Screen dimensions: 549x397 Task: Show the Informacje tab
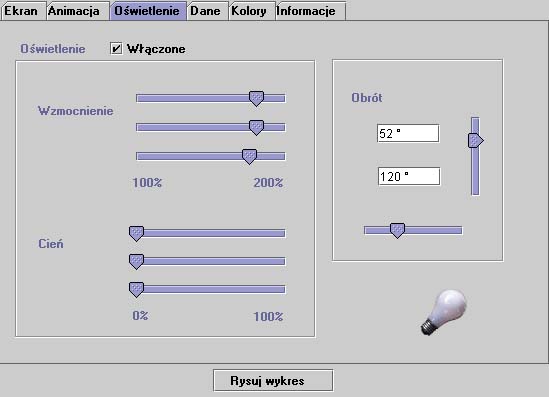[311, 11]
